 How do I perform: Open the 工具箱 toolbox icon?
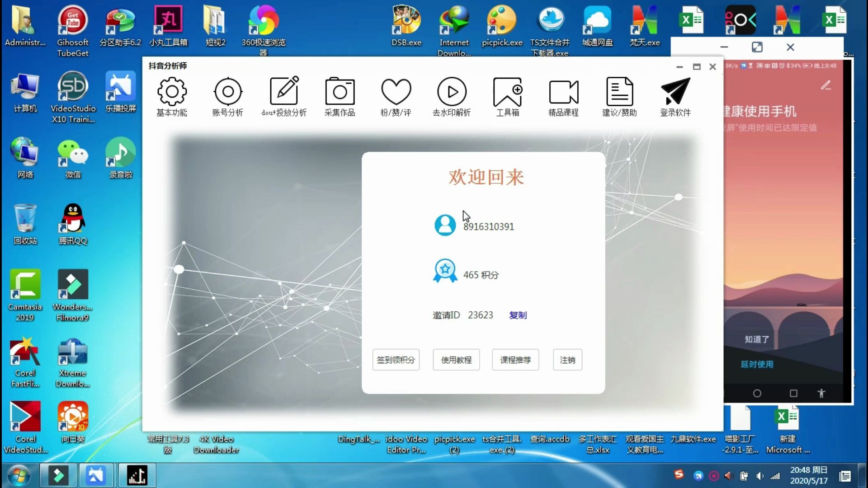[508, 93]
